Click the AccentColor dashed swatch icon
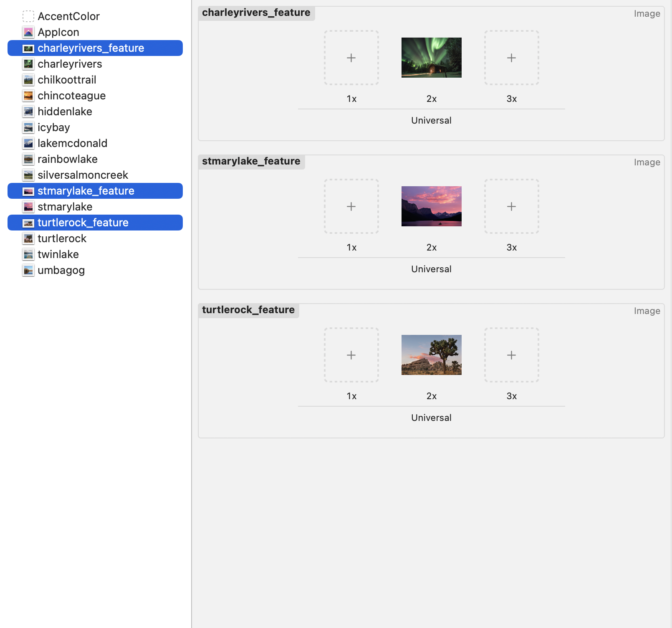672x628 pixels. [x=28, y=16]
